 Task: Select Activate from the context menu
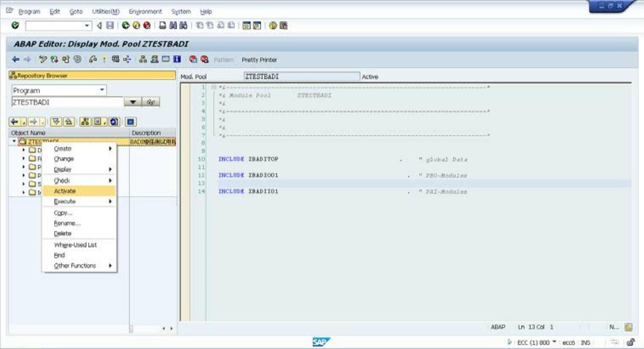[x=79, y=191]
